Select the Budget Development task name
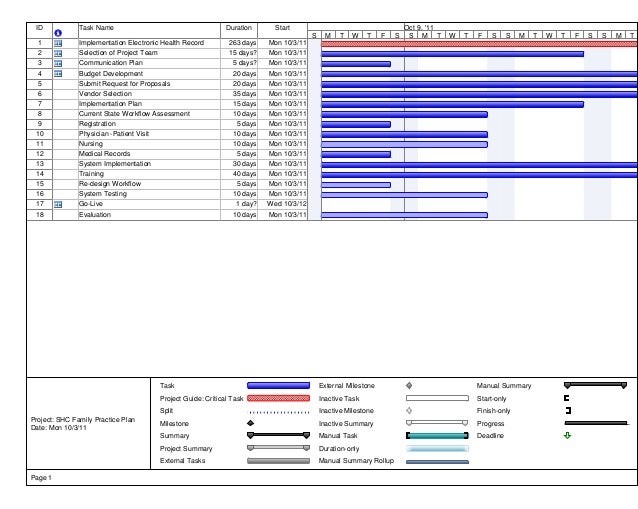The image size is (638, 509). coord(111,74)
